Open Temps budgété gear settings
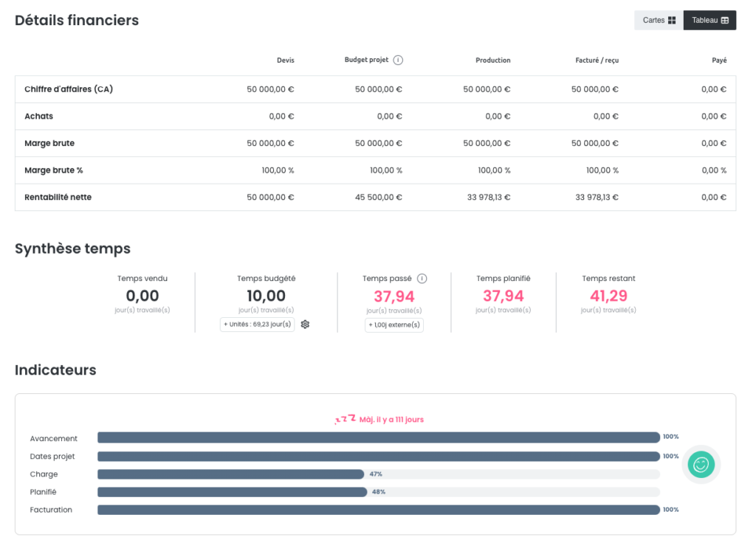The image size is (756, 551). pos(305,325)
